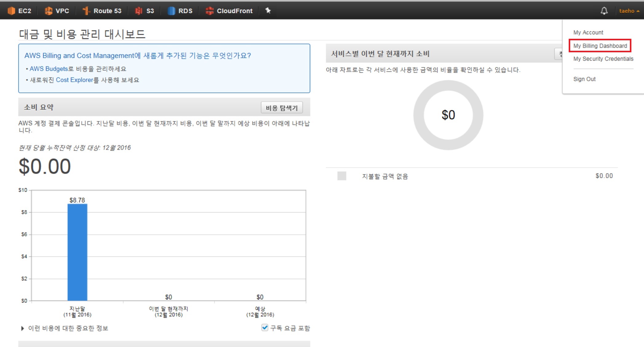Click the new features announcement heading
Image resolution: width=644 pixels, height=347 pixels.
[138, 56]
